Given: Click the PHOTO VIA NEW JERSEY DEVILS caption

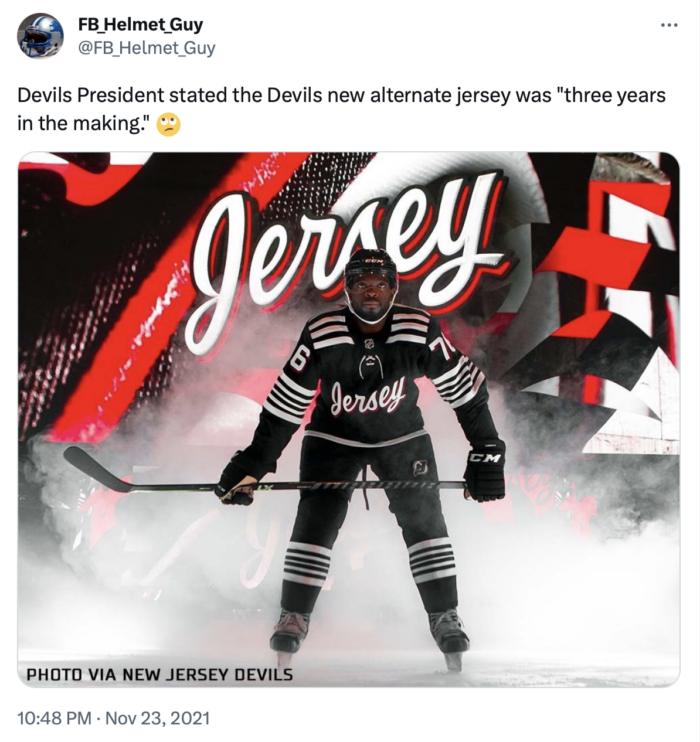Looking at the screenshot, I should pyautogui.click(x=159, y=674).
